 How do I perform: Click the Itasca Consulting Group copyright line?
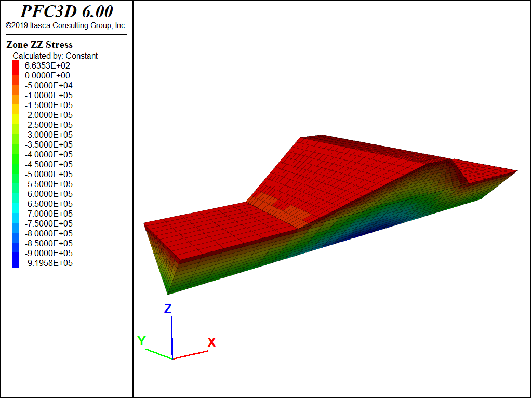[66, 25]
